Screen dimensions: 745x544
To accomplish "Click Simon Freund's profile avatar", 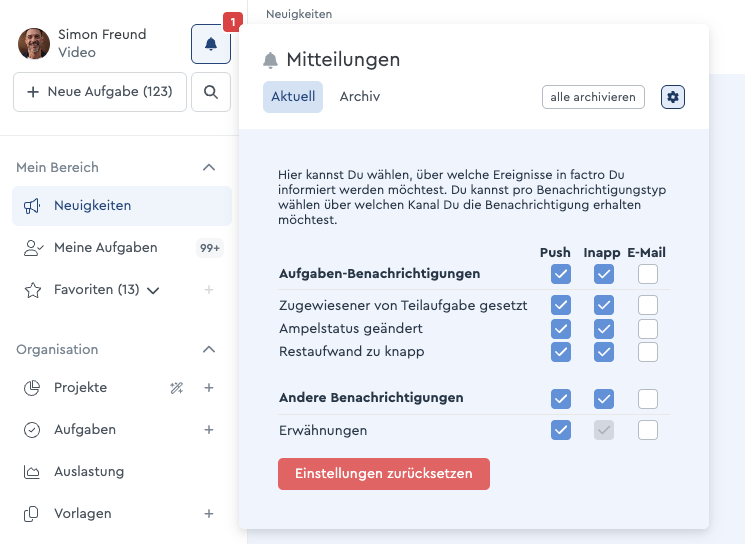I will click(34, 43).
